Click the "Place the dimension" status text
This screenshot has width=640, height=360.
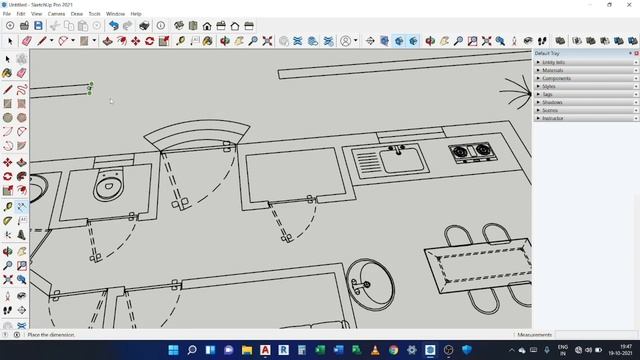[x=51, y=335]
